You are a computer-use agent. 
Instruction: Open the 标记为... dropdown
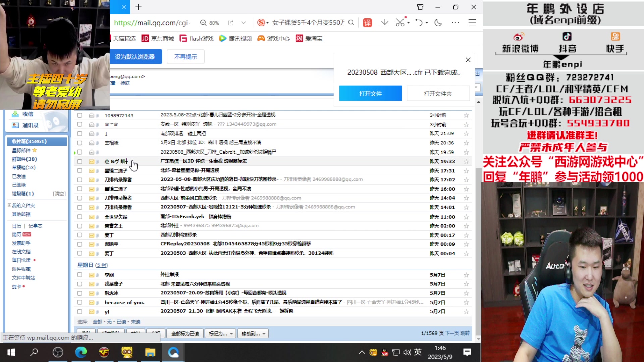220,334
